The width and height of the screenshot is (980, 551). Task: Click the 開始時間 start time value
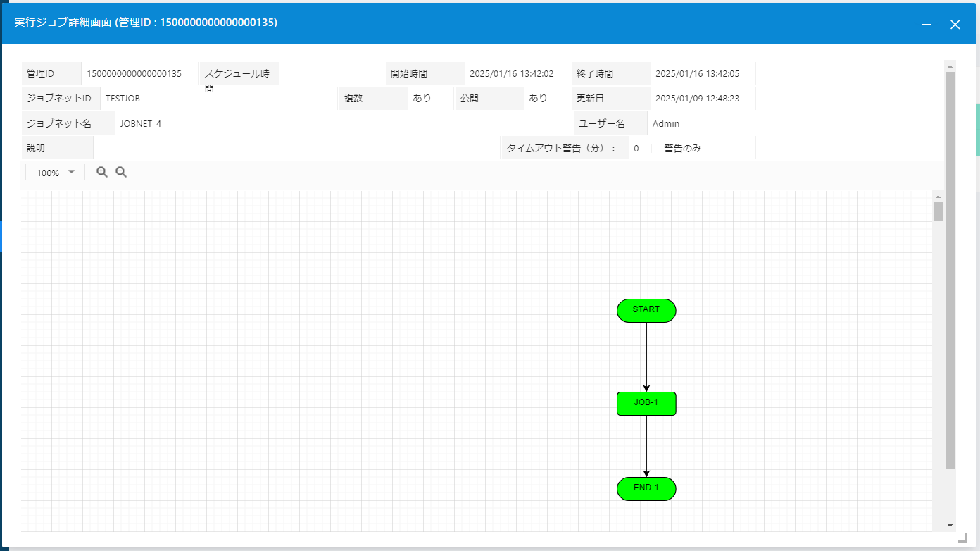tap(513, 73)
